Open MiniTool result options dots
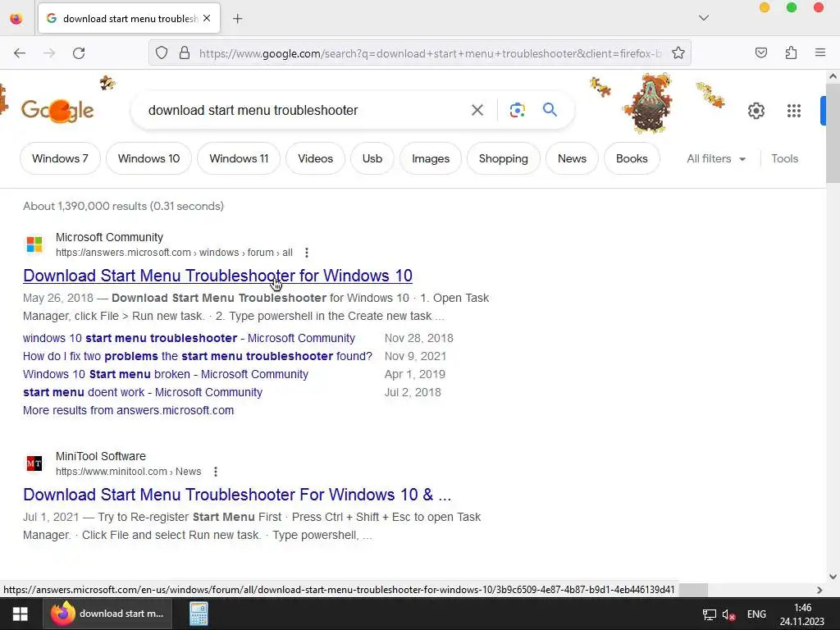 tap(216, 472)
